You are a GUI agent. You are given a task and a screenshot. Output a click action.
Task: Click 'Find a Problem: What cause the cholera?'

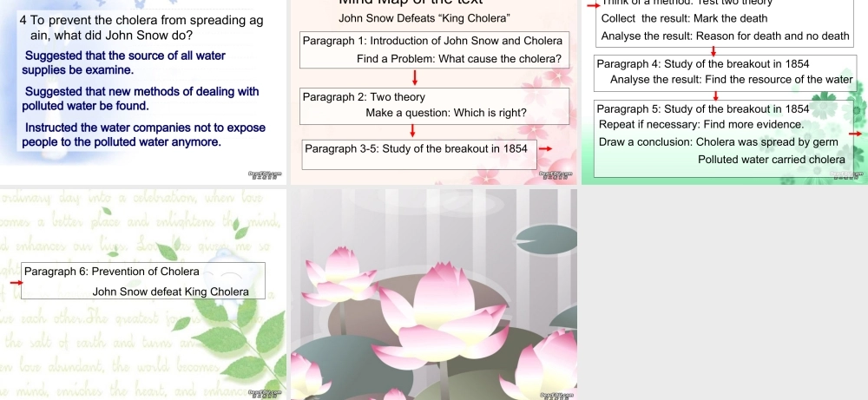coord(459,59)
